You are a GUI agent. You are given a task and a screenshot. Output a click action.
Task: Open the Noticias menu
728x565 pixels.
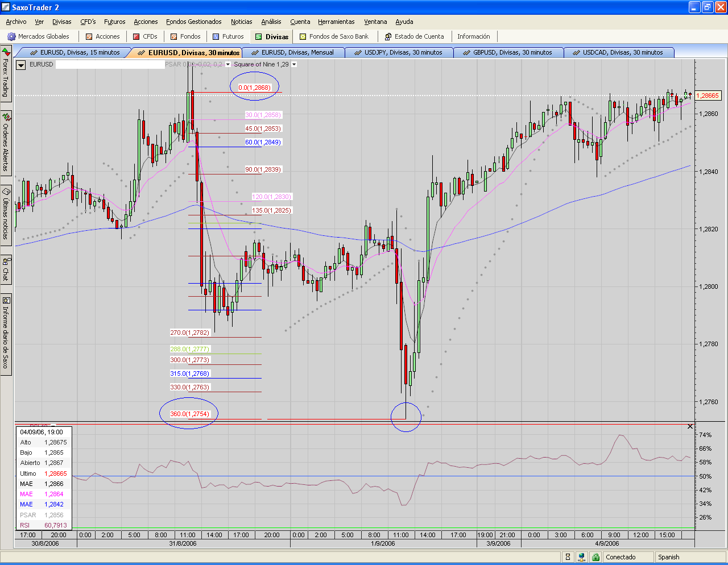pyautogui.click(x=242, y=22)
